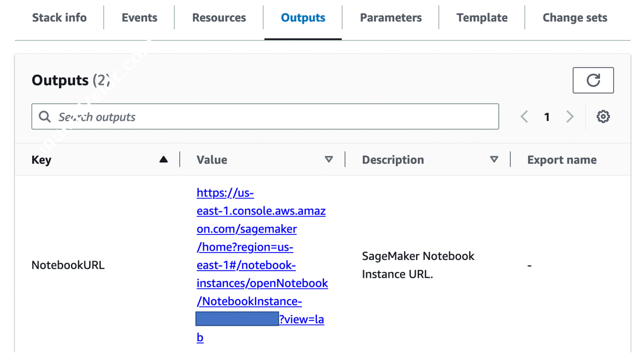Screen dimensions: 644x364
Task: Open the Change sets tab
Action: click(575, 18)
